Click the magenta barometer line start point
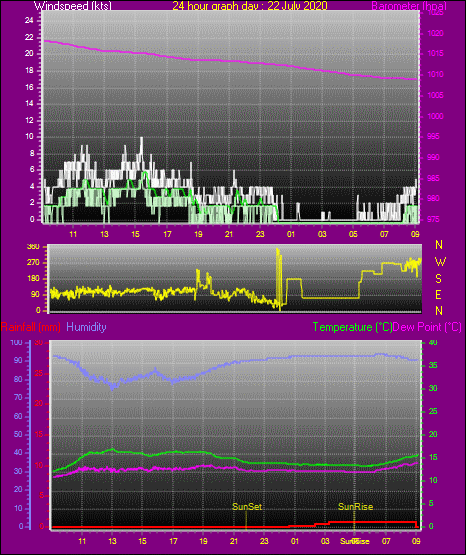 tap(45, 41)
